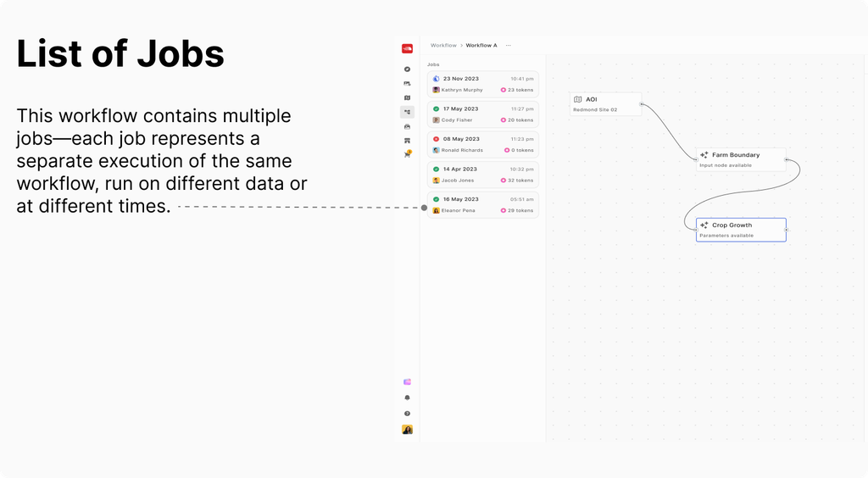Select the AOI Redmond Site 02 node
Image resolution: width=868 pixels, height=478 pixels.
point(605,104)
